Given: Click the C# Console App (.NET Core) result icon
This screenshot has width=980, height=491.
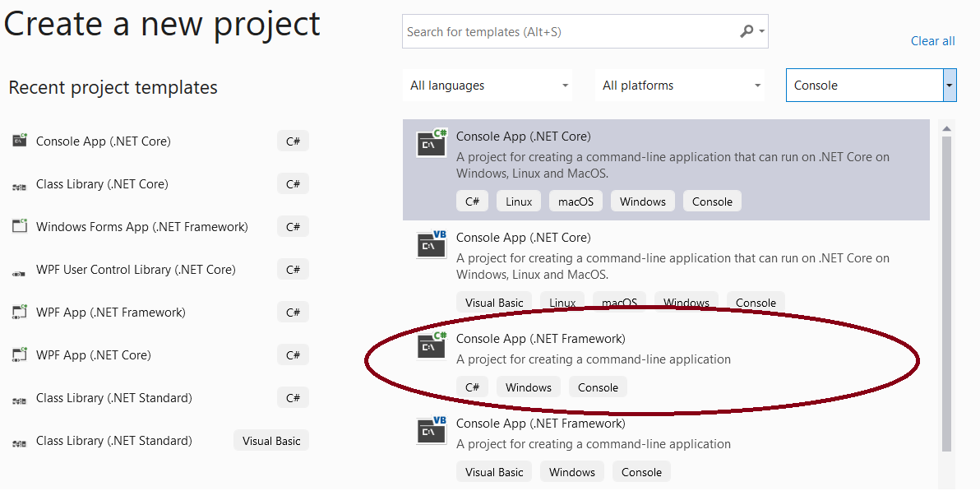Looking at the screenshot, I should (x=432, y=142).
